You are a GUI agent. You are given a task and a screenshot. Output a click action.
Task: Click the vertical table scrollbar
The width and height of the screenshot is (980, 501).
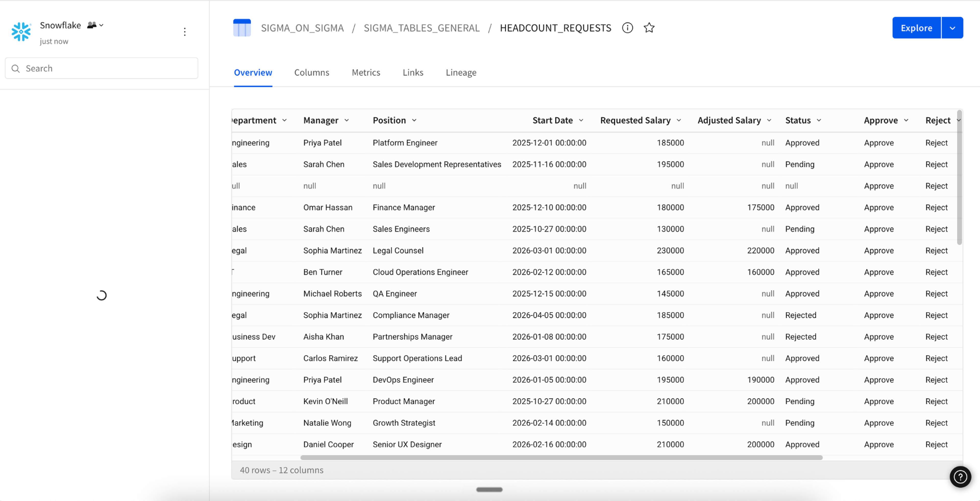point(960,177)
